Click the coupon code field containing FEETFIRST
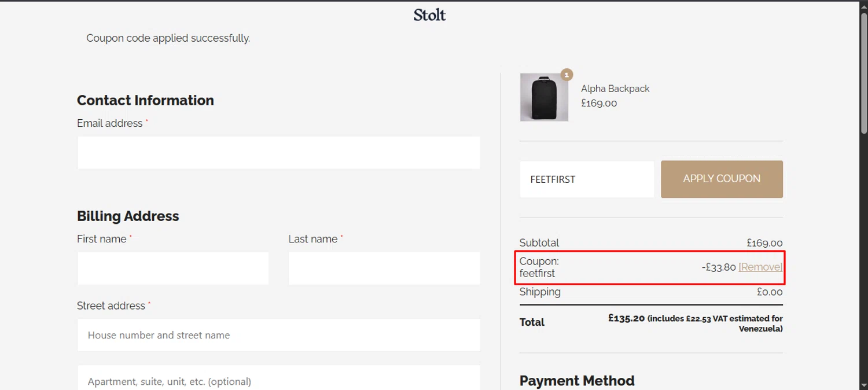 click(x=587, y=179)
